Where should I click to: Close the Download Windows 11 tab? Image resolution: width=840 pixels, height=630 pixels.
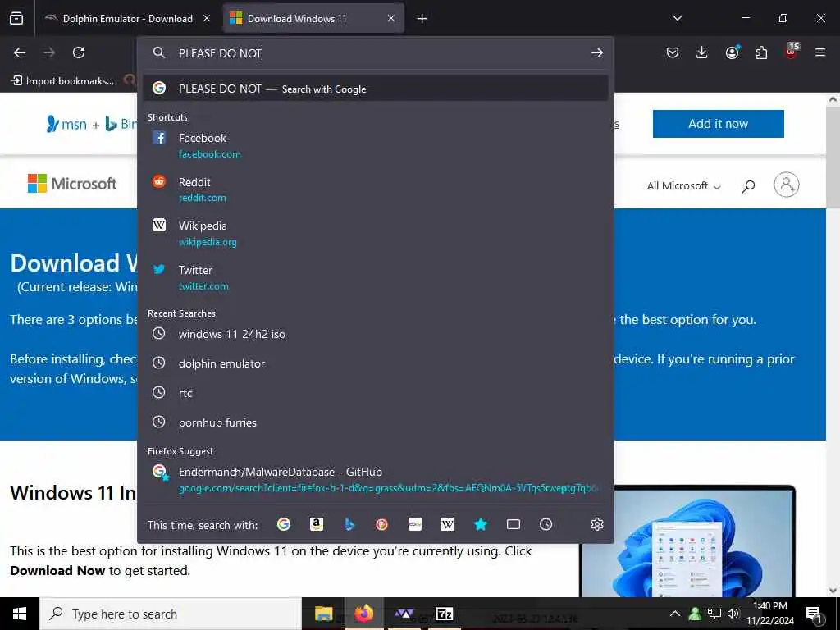tap(391, 19)
